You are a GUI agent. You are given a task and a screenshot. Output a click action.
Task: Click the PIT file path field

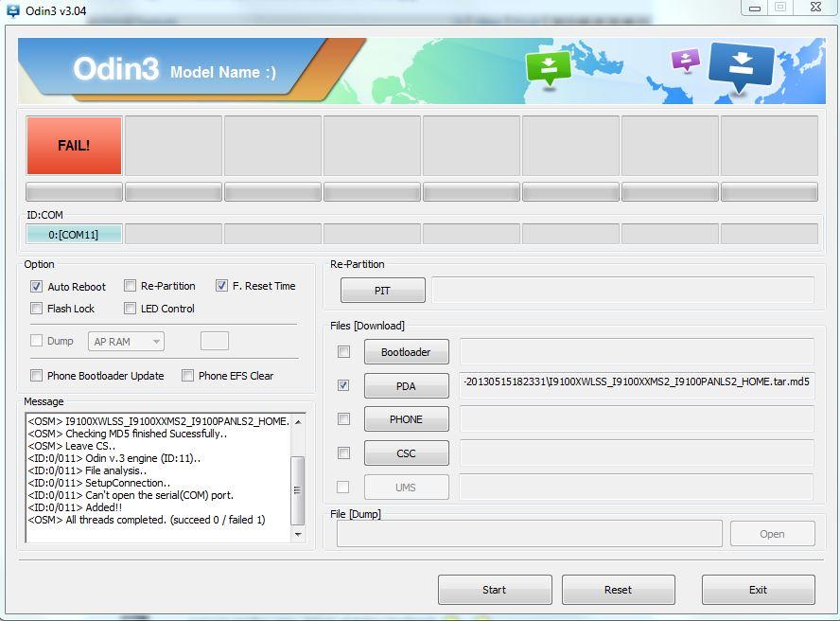(x=623, y=290)
